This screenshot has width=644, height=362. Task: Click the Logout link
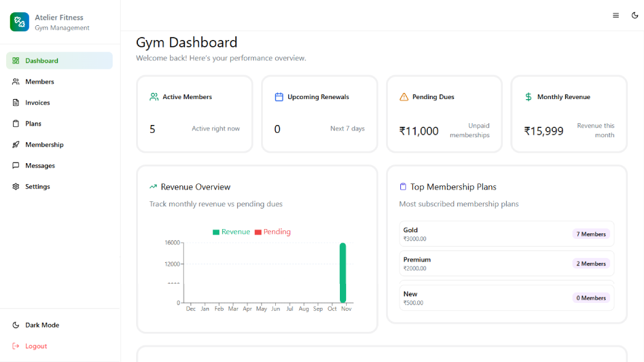click(x=36, y=346)
